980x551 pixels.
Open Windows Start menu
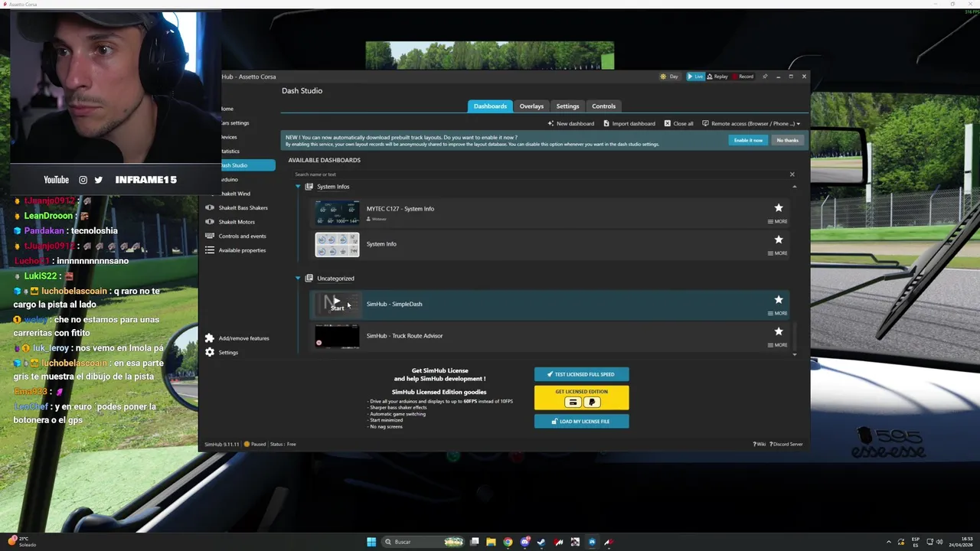[x=371, y=542]
